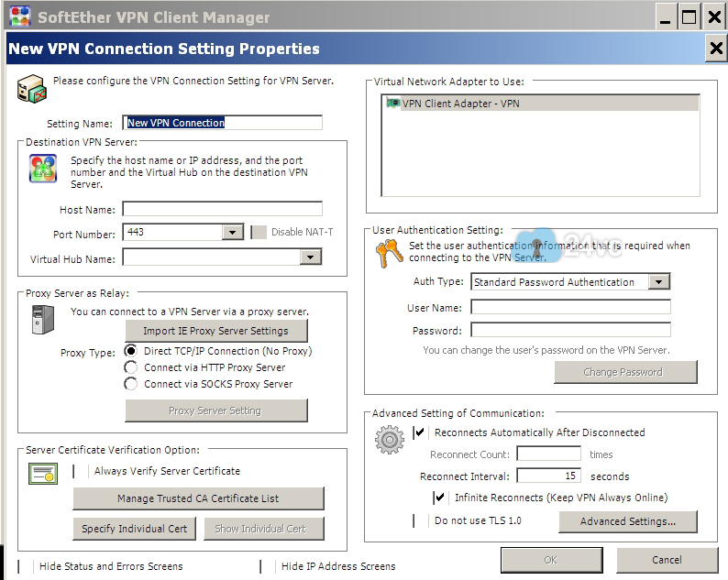
Task: Check Hide IP Address Screens
Action: pos(268,566)
